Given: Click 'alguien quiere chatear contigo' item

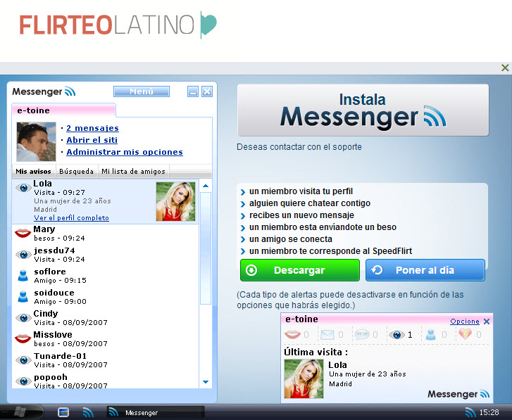Looking at the screenshot, I should point(310,203).
